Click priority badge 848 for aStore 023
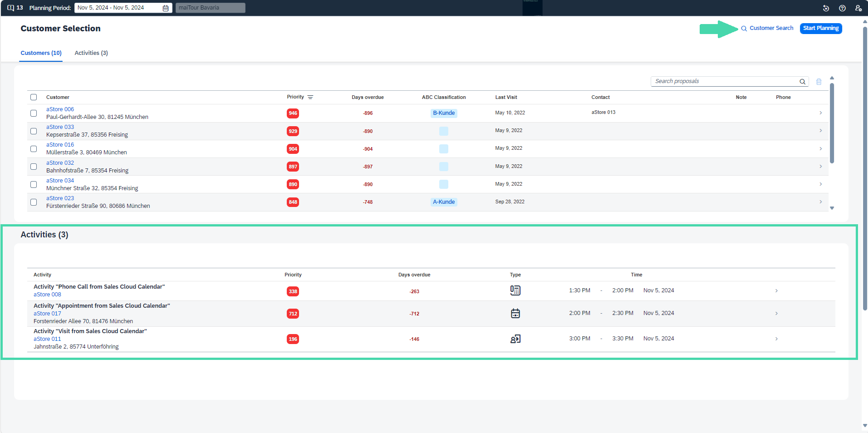Screen dimensions: 868x433 tap(293, 202)
